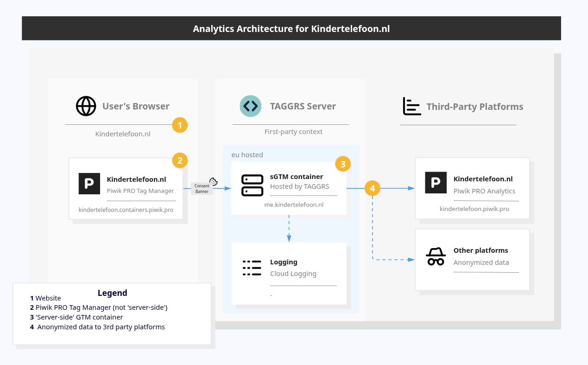Click the server stack icon in sGTM container

[x=253, y=186]
